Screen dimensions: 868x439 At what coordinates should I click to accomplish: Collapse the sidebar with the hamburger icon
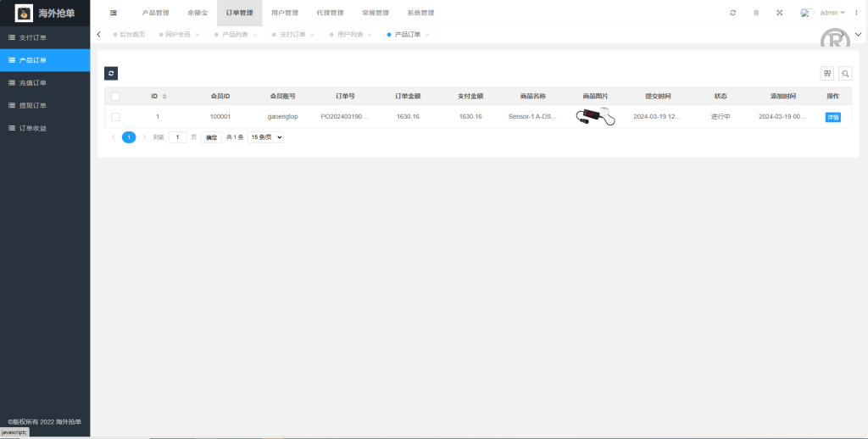(x=114, y=13)
